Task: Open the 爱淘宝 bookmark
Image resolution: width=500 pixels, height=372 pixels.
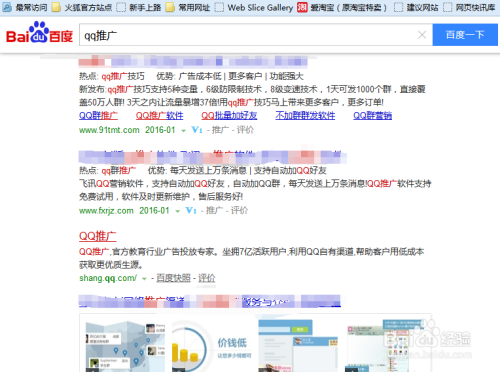Action: (x=342, y=7)
